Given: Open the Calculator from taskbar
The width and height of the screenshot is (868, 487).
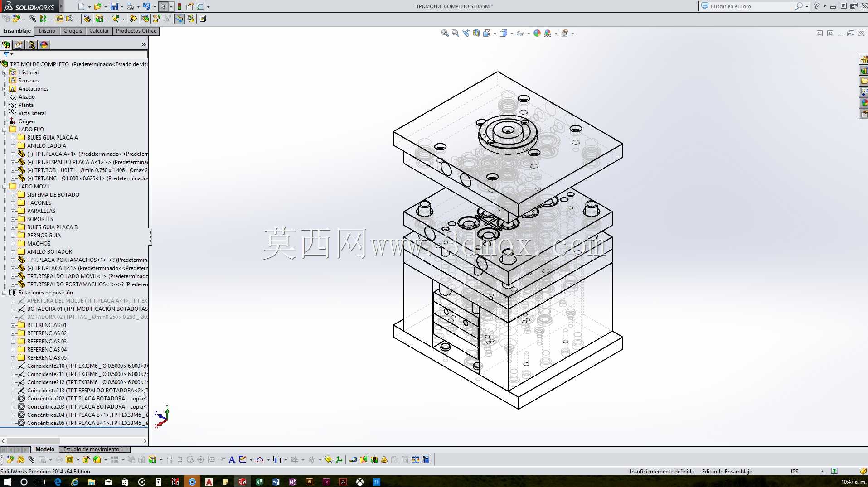Looking at the screenshot, I should 158,482.
